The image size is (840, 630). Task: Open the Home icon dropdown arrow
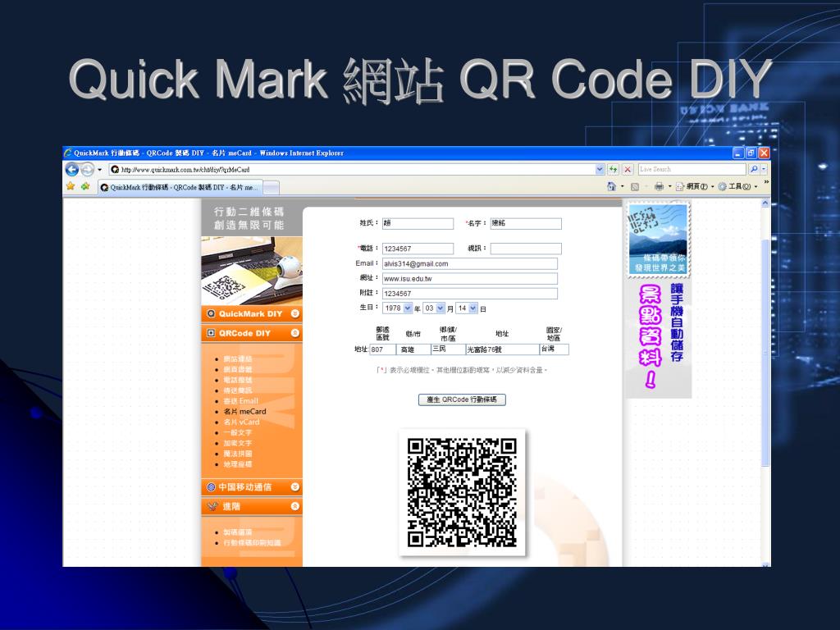tap(622, 186)
